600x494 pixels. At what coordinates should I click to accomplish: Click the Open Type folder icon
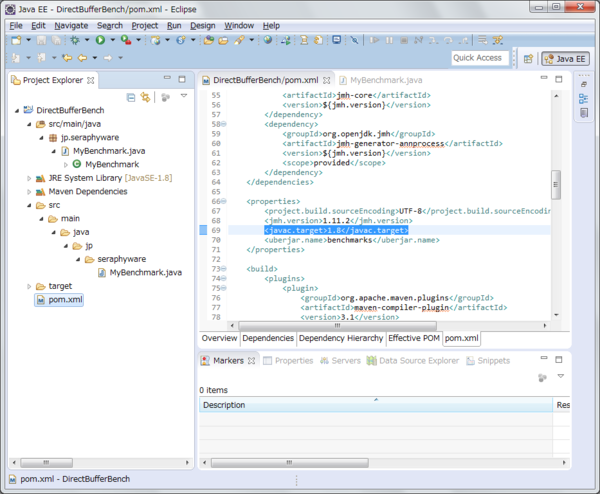tap(209, 40)
